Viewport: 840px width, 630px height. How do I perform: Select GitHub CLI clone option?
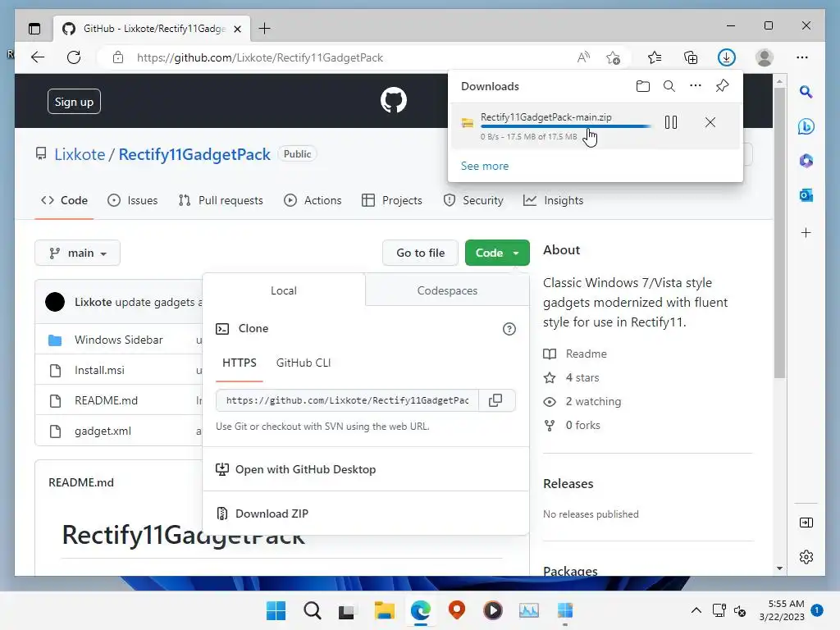click(304, 363)
